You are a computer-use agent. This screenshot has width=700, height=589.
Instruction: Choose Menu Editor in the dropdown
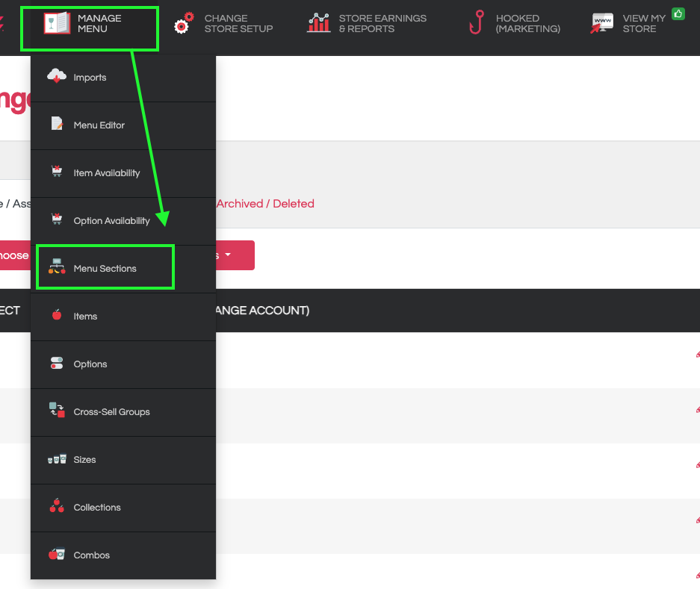click(123, 126)
